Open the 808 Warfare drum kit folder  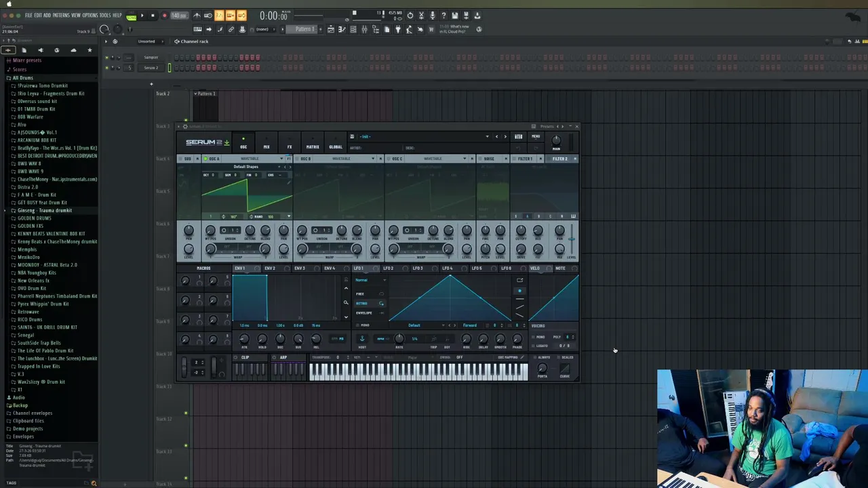(30, 117)
